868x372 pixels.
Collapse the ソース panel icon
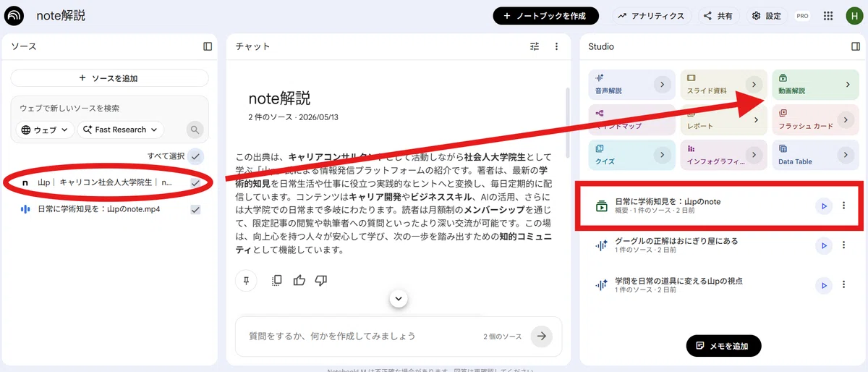208,46
